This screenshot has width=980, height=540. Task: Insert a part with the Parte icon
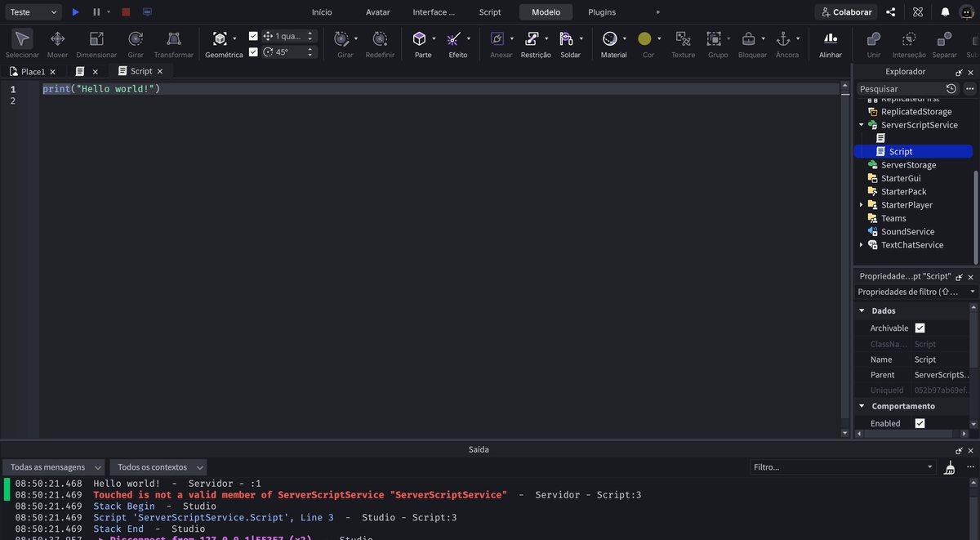(419, 38)
